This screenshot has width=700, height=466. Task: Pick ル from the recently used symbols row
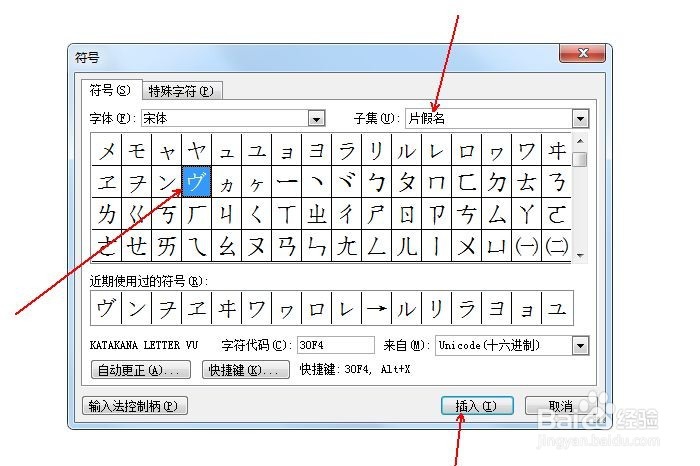pos(406,308)
